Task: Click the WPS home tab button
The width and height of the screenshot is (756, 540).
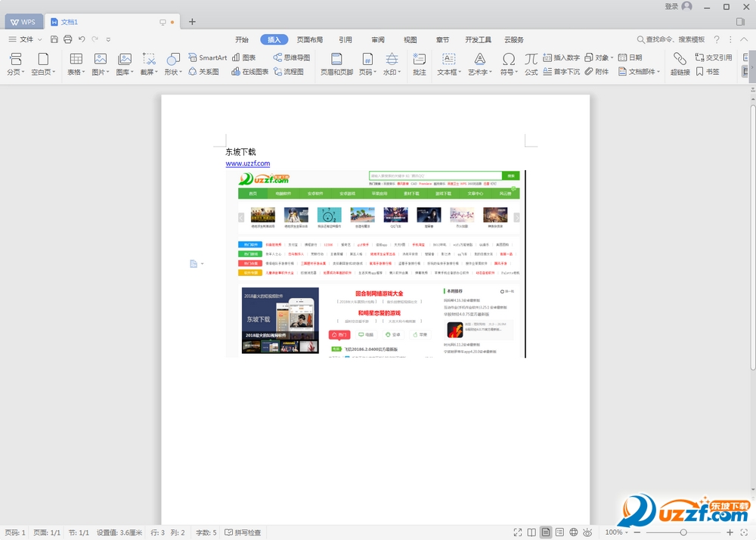Action: (x=23, y=22)
